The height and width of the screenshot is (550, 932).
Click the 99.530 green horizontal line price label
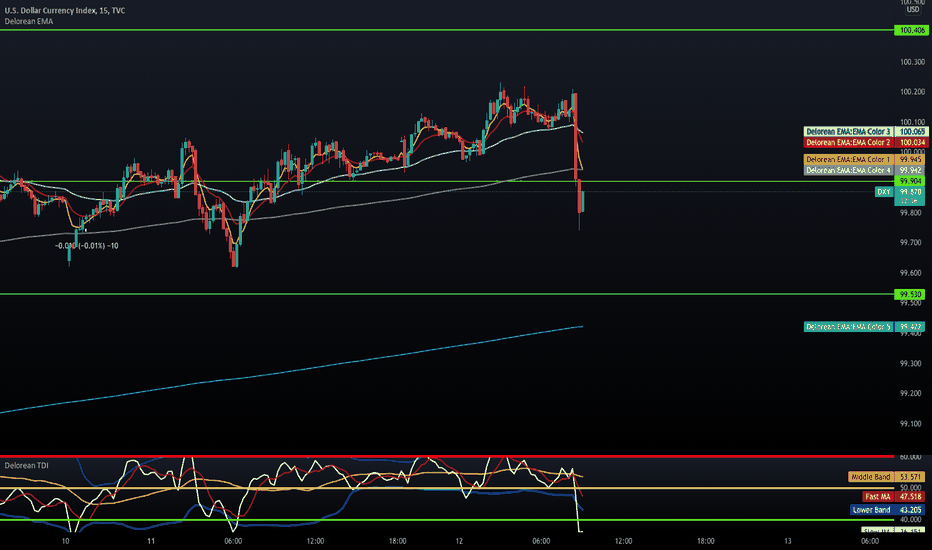pos(911,294)
